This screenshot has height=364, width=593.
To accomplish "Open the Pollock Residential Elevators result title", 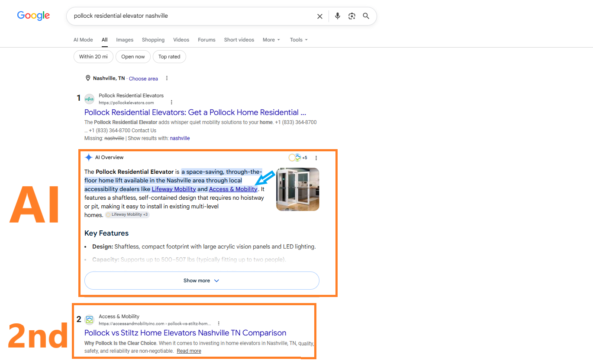I will click(195, 112).
